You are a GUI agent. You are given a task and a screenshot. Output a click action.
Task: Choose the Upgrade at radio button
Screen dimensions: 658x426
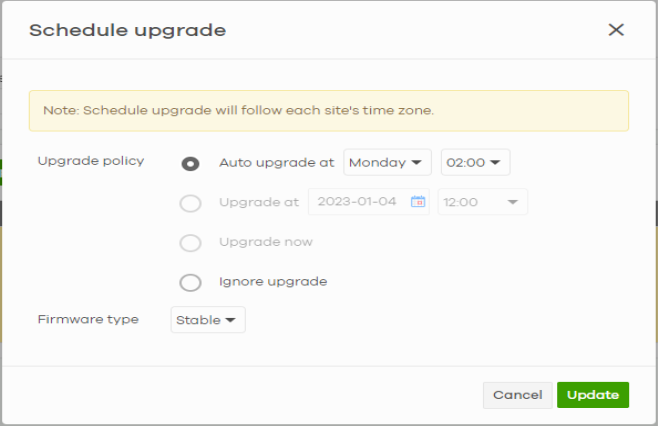(x=190, y=203)
